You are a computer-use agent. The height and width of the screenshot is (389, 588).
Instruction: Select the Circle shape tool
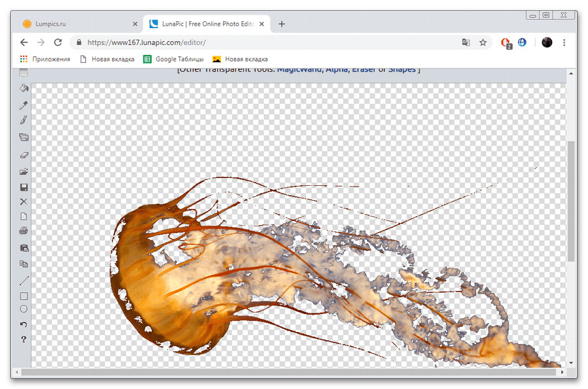pos(24,309)
